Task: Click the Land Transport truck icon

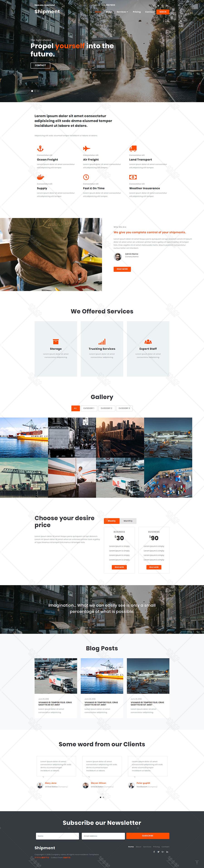Action: pyautogui.click(x=133, y=148)
